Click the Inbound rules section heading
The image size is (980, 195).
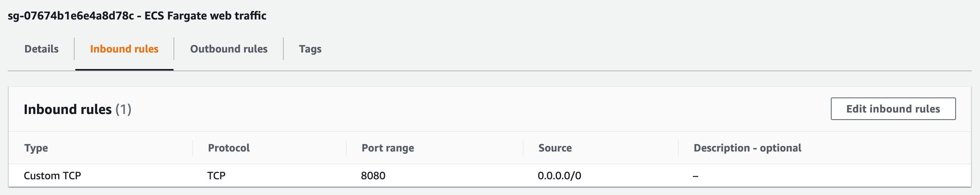click(68, 109)
